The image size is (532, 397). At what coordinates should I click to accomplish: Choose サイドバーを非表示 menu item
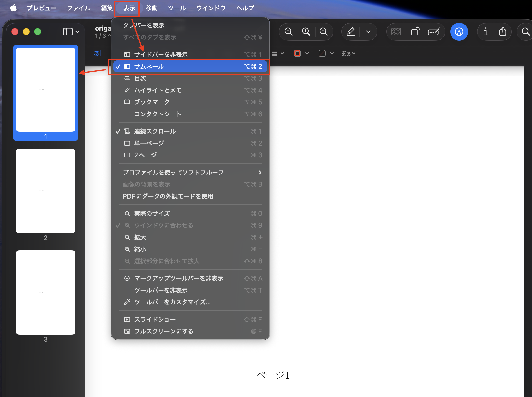point(190,54)
